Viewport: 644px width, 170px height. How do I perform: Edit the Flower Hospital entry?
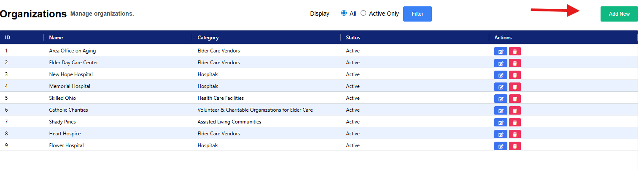(501, 146)
